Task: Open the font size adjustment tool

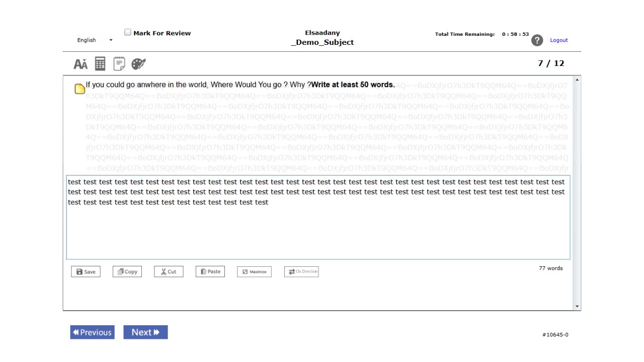Action: pos(80,64)
